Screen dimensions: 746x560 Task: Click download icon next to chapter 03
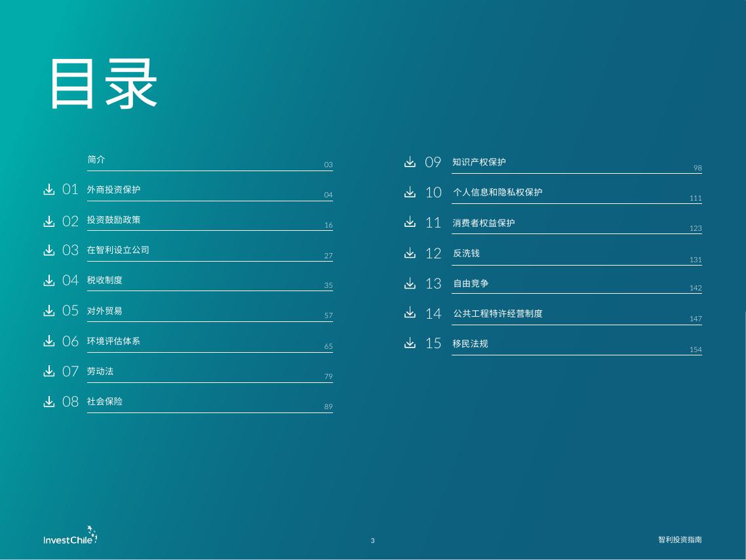tap(49, 250)
